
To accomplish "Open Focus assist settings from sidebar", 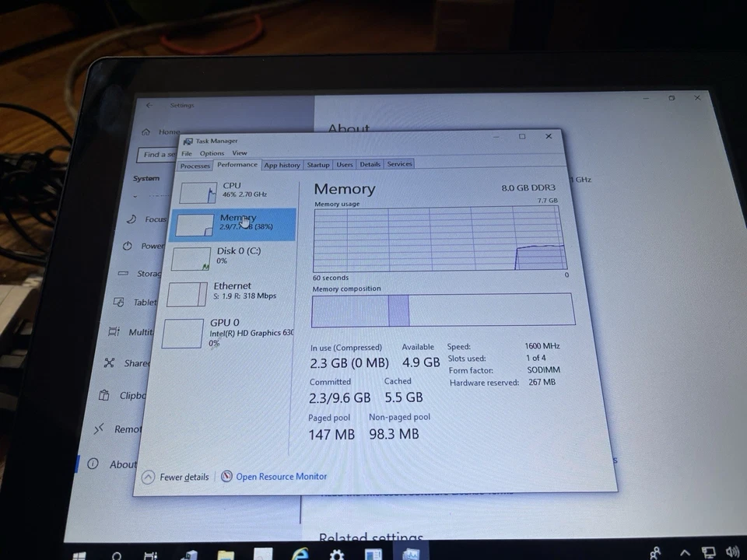I will (x=155, y=219).
